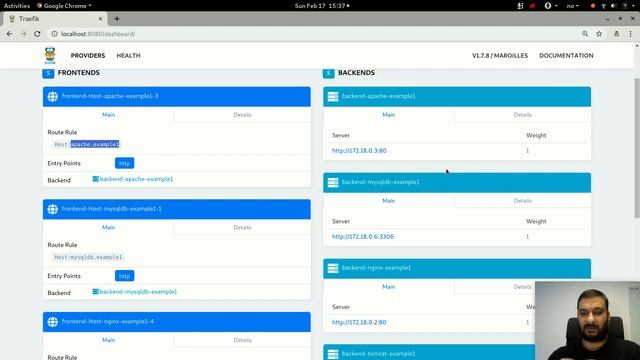Click the highlighted Host:apache.example1 rule
This screenshot has width=640, height=360.
click(87, 144)
